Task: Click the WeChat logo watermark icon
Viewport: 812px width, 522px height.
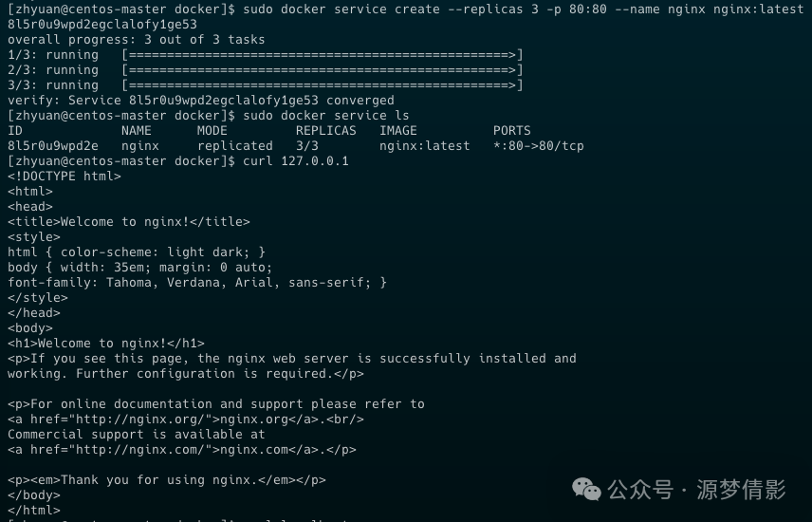Action: (x=586, y=490)
